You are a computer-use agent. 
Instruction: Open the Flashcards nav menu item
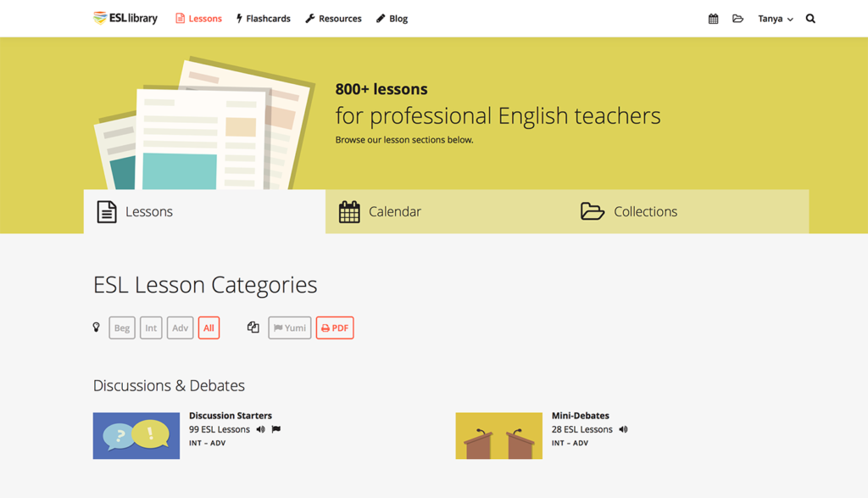tap(264, 19)
